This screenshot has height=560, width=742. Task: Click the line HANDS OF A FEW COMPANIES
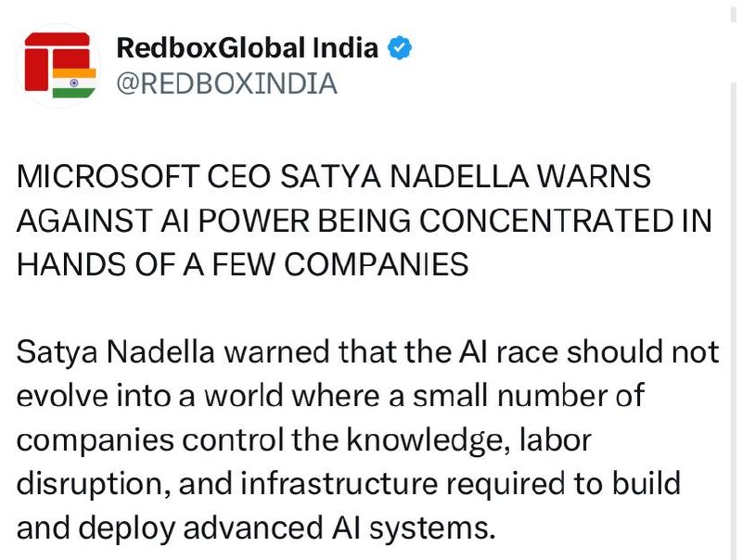[x=242, y=264]
